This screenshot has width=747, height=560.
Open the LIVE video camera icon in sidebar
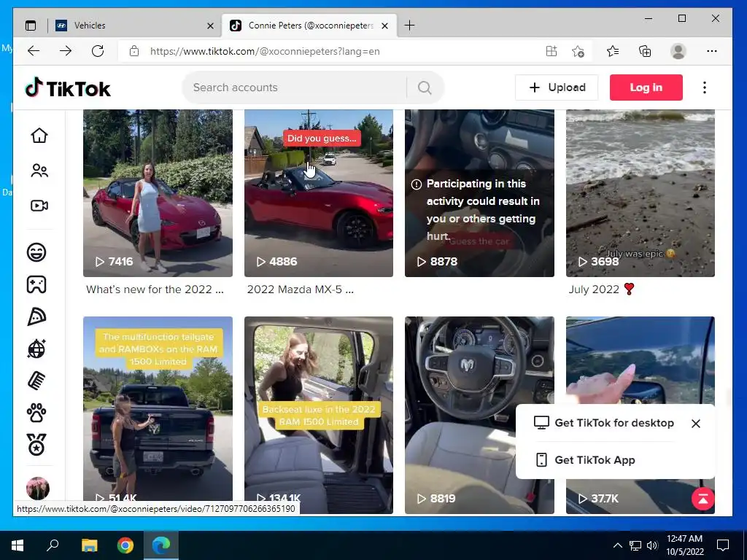[39, 206]
